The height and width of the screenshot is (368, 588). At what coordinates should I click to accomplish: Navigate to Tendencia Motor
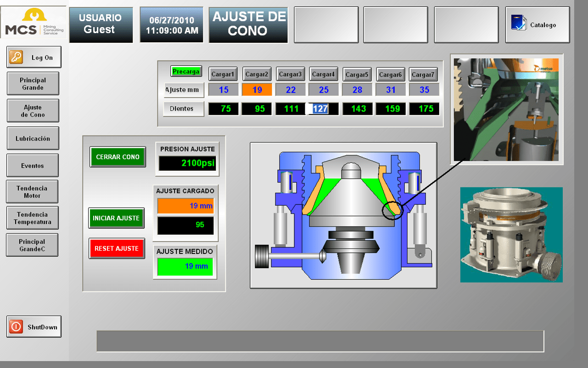pos(32,192)
